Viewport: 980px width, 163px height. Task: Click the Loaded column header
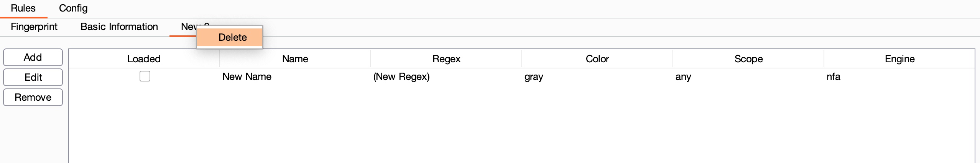[x=144, y=59]
